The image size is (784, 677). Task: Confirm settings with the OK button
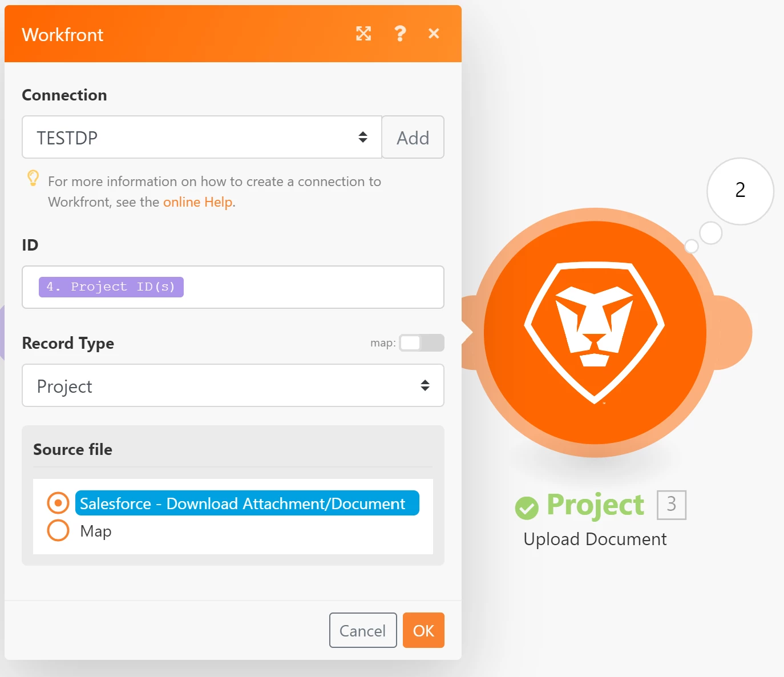[423, 630]
